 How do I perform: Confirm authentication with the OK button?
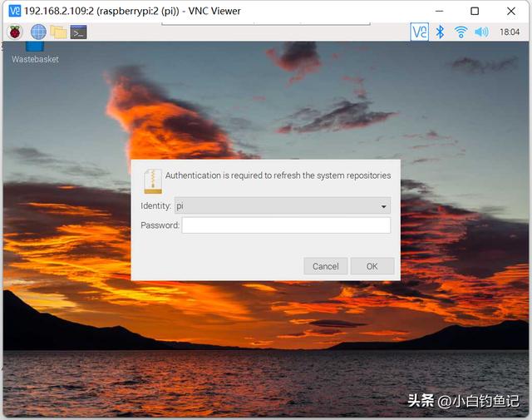[372, 266]
